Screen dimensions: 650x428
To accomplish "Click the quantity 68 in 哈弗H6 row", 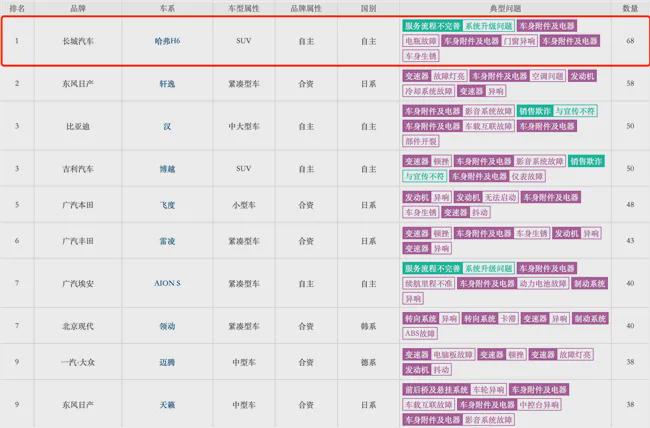I will coord(630,41).
